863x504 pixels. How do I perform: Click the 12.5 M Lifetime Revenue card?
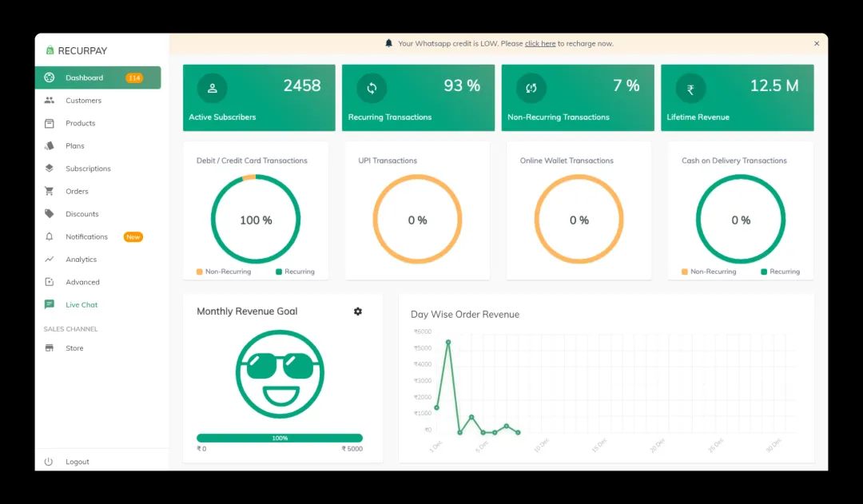coord(738,98)
